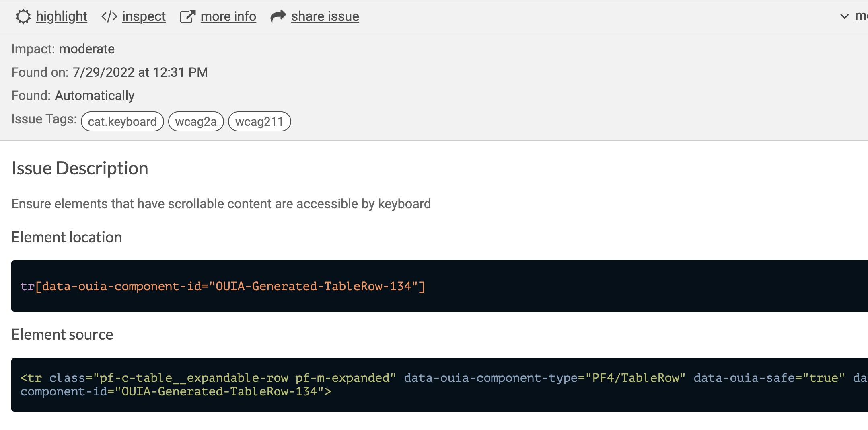
Task: Click the Element source heading
Action: pos(62,334)
